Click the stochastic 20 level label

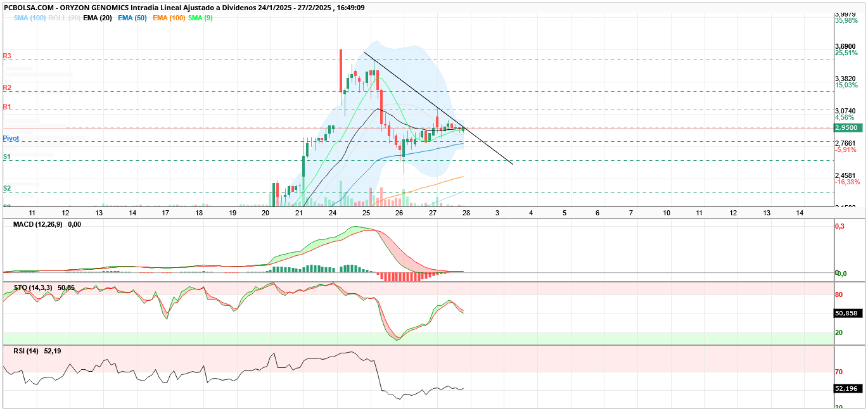[x=839, y=333]
